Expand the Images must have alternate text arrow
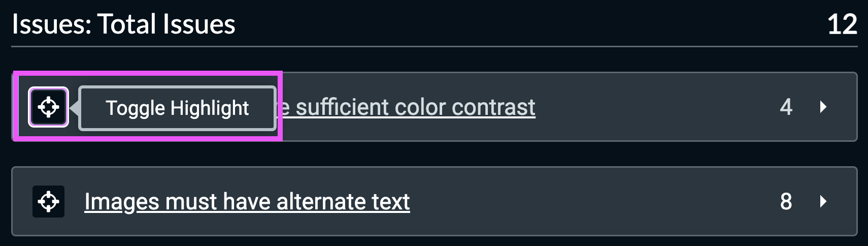Viewport: 868px width, 246px height. (823, 202)
